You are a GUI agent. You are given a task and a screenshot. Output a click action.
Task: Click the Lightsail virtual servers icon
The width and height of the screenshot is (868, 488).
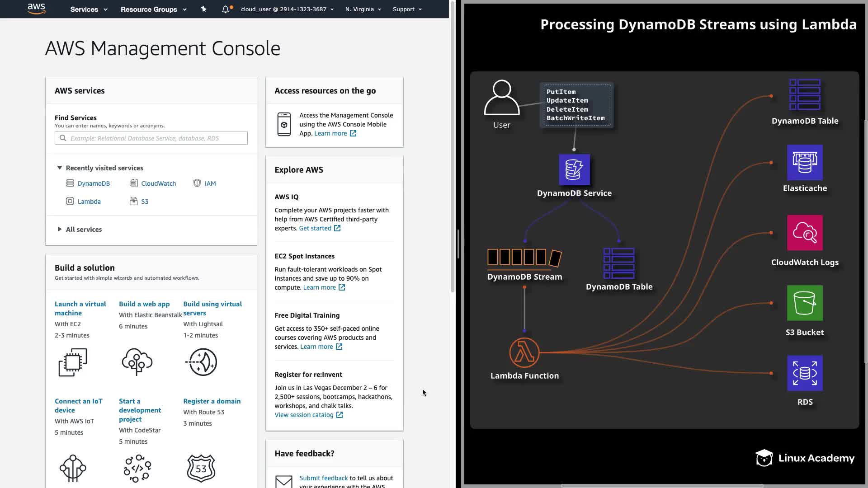(x=201, y=362)
